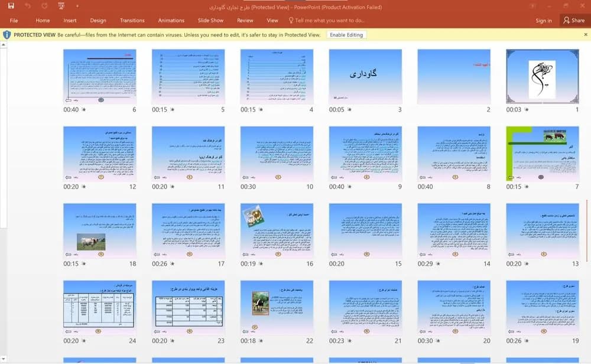The width and height of the screenshot is (591, 364).
Task: Select slide 18 thumbnail with cow photo
Action: pos(99,230)
